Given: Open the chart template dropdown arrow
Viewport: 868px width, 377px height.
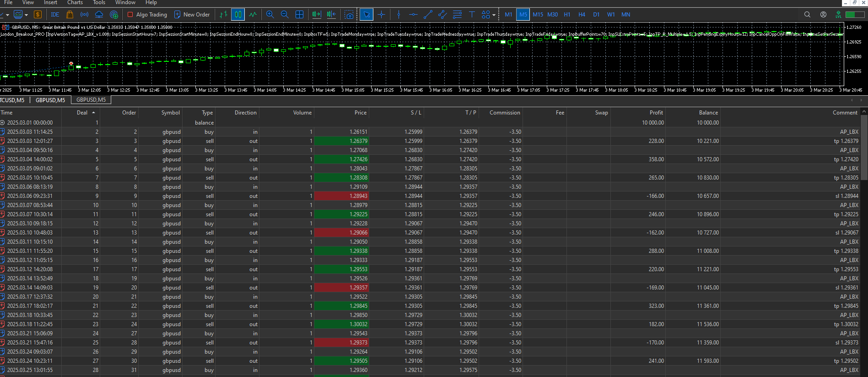Looking at the screenshot, I should (26, 15).
